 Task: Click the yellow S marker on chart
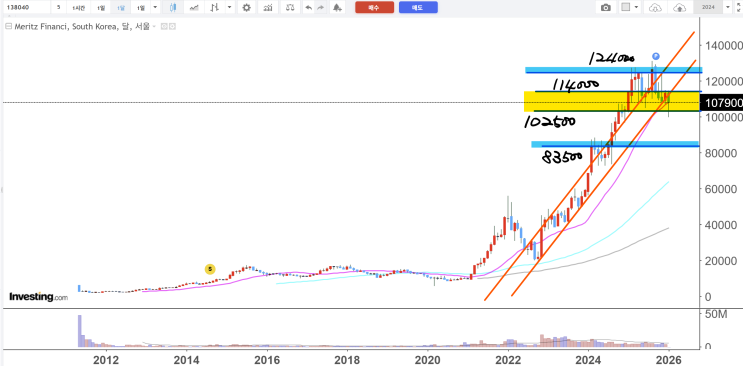(x=209, y=269)
